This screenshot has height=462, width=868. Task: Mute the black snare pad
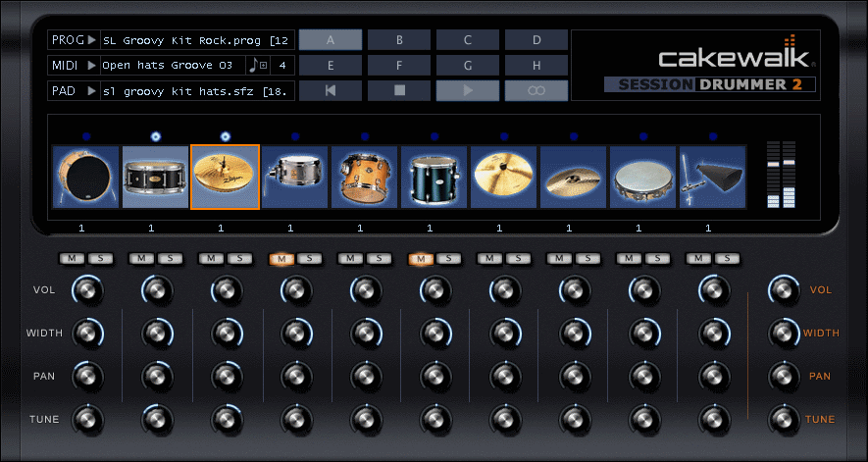coord(141,258)
